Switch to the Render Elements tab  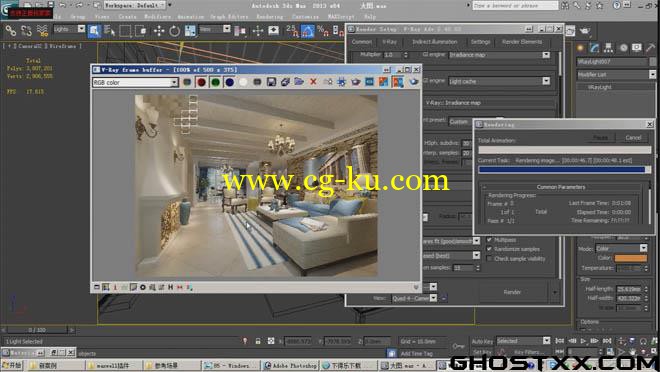click(x=522, y=42)
